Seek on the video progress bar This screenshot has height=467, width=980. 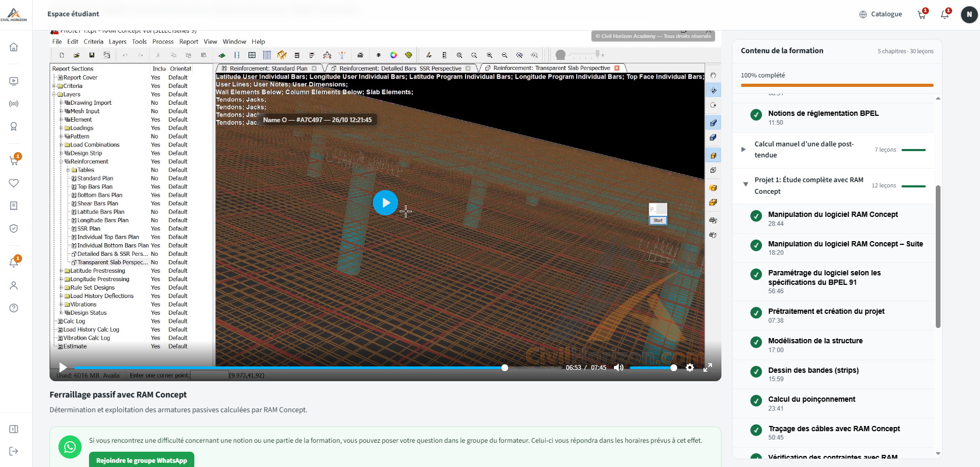318,367
